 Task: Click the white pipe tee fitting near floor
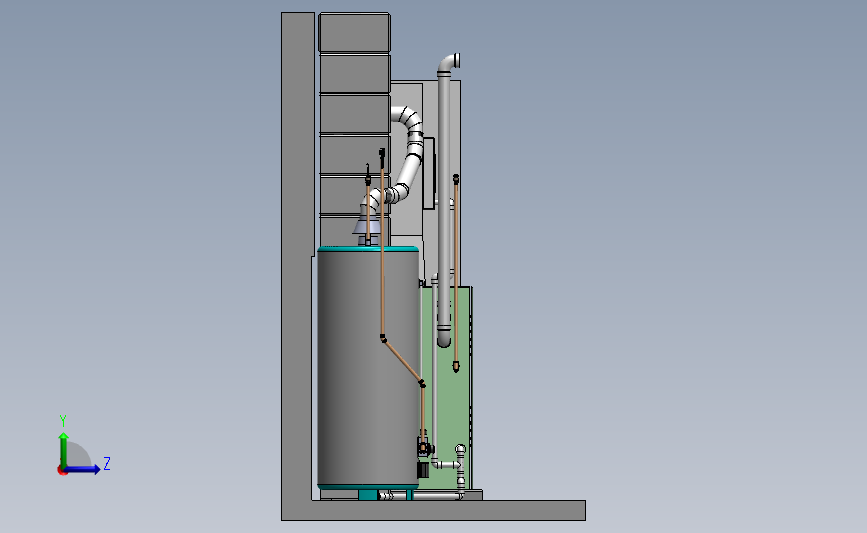click(x=461, y=466)
